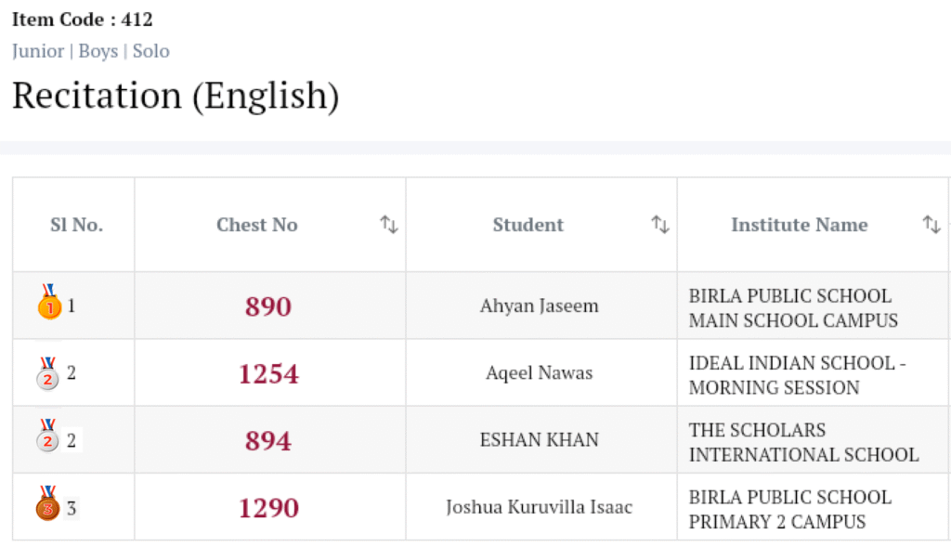Screen dimensions: 951x560
Task: Select chest number 1290
Action: click(268, 508)
